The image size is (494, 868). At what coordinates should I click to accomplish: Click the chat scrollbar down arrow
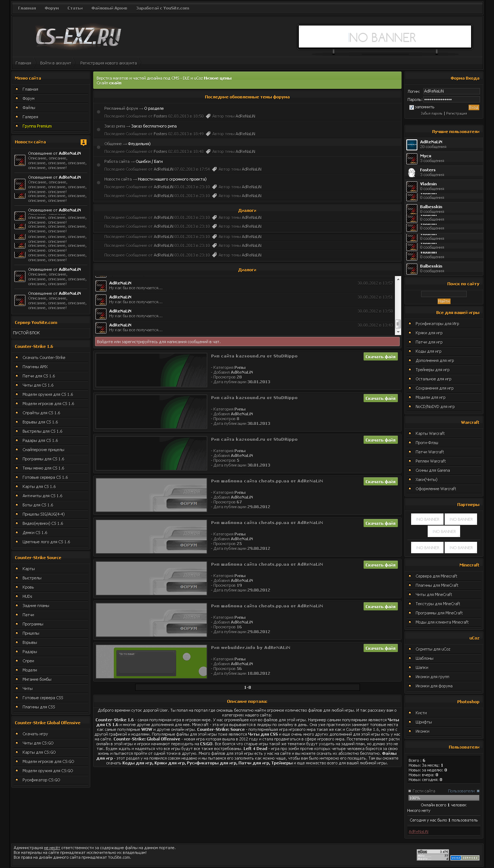tap(398, 332)
